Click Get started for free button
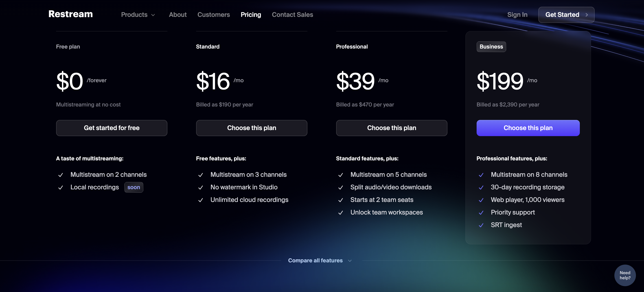Viewport: 644px width, 292px height. coord(112,128)
